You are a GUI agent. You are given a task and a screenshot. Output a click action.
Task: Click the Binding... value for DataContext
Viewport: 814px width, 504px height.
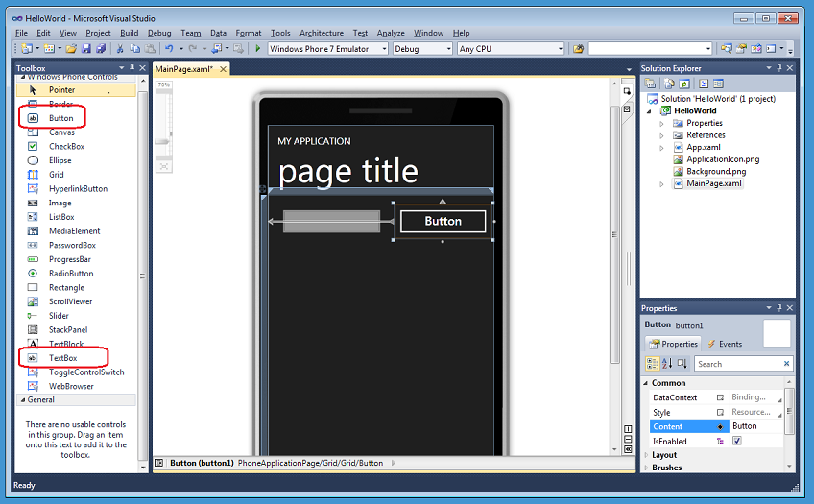click(749, 397)
